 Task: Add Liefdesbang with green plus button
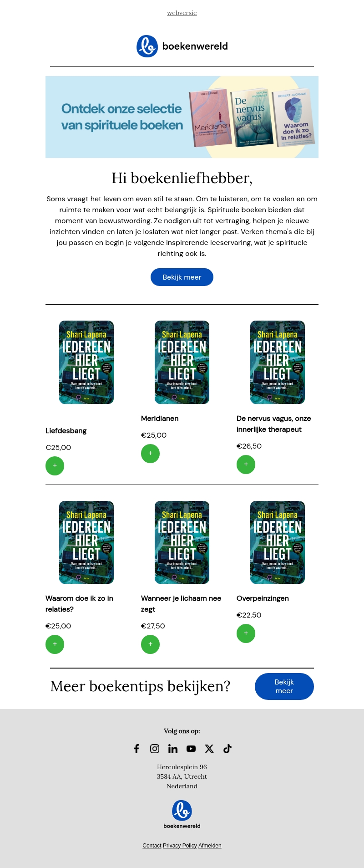click(x=55, y=466)
